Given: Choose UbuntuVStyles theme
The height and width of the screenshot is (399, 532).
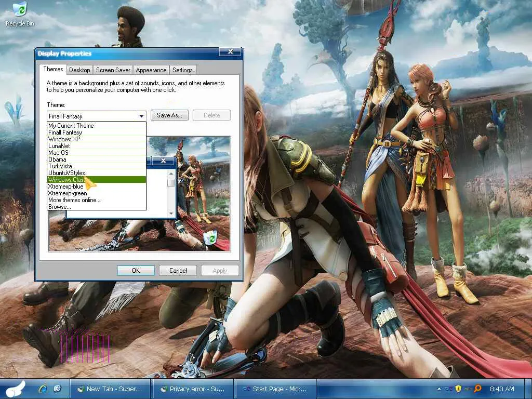Looking at the screenshot, I should 96,173.
